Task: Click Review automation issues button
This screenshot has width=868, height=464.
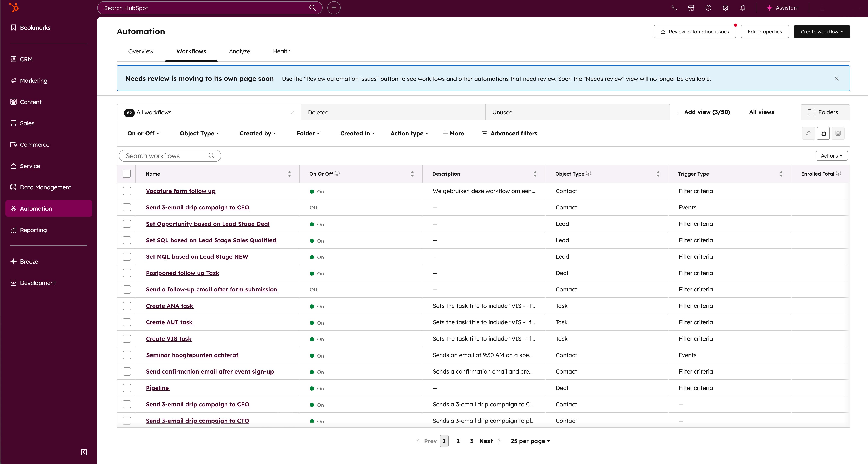Action: tap(694, 32)
